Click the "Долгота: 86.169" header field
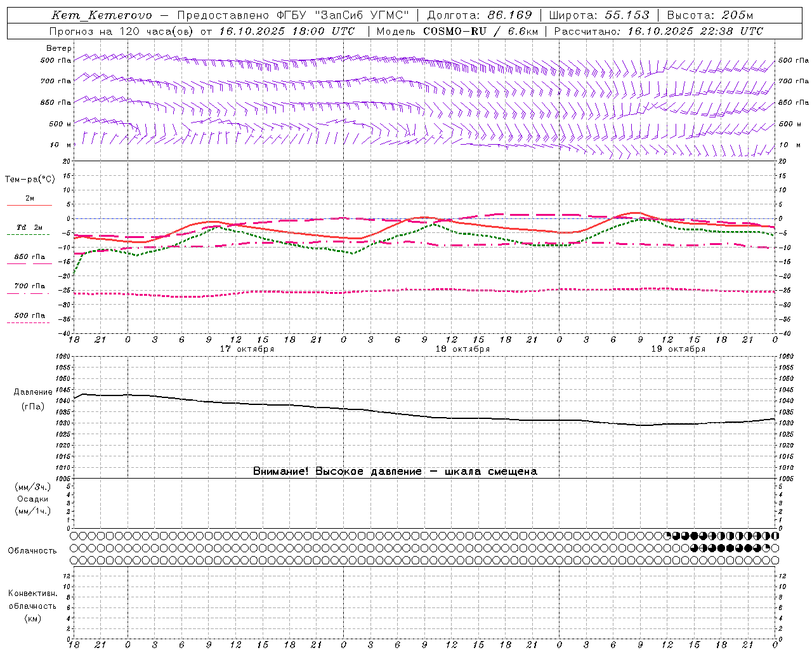Image resolution: width=812 pixels, height=650 pixels. pos(480,15)
